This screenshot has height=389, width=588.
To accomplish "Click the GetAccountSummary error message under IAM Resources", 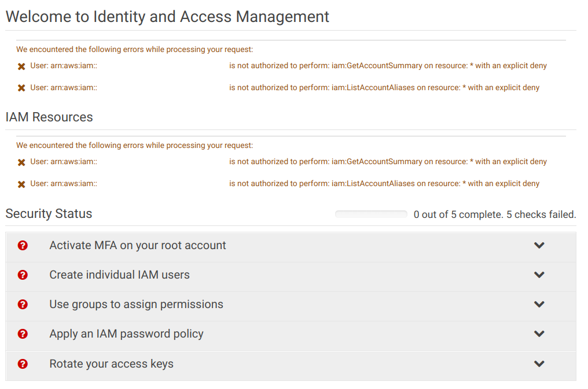I will 388,161.
